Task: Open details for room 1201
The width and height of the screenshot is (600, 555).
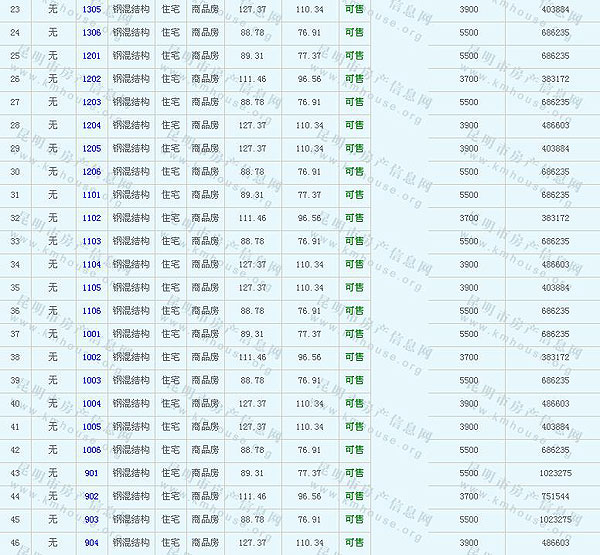Action: pyautogui.click(x=91, y=55)
